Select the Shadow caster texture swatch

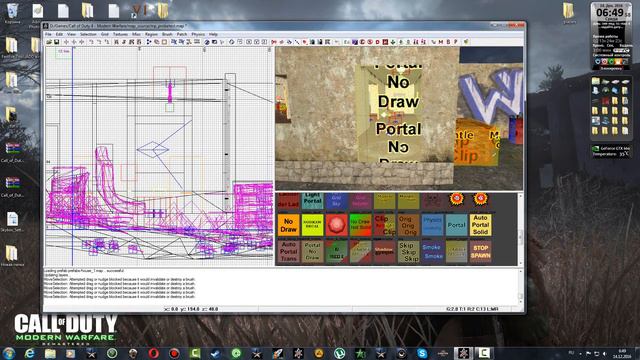pyautogui.click(x=384, y=252)
